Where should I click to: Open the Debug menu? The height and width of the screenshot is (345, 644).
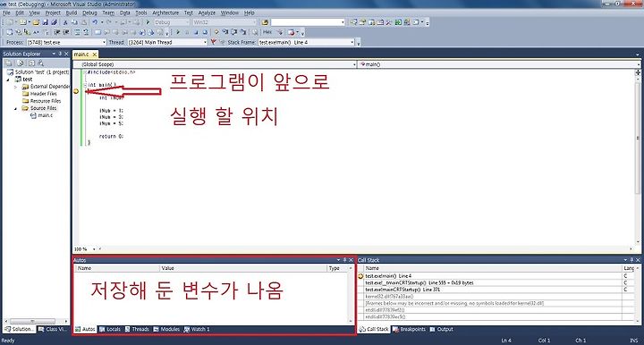click(x=89, y=13)
